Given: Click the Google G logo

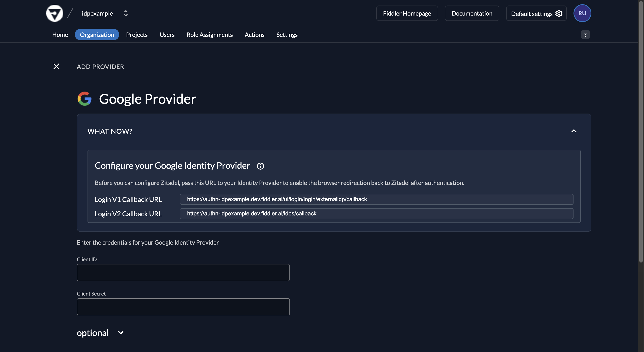Looking at the screenshot, I should point(85,99).
